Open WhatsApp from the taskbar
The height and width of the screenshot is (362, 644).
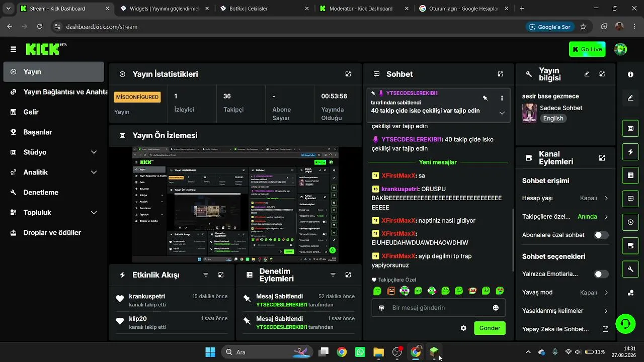pyautogui.click(x=360, y=352)
